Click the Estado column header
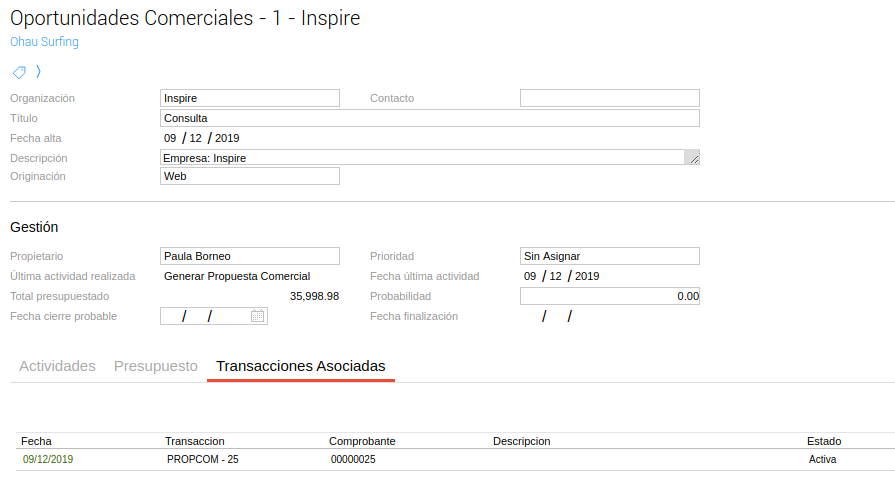The image size is (895, 487). [x=824, y=441]
